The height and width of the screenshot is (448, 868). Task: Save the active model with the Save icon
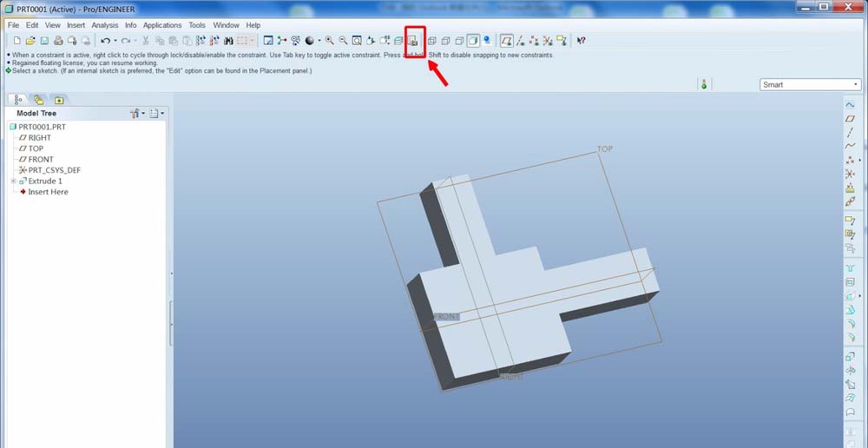[44, 41]
